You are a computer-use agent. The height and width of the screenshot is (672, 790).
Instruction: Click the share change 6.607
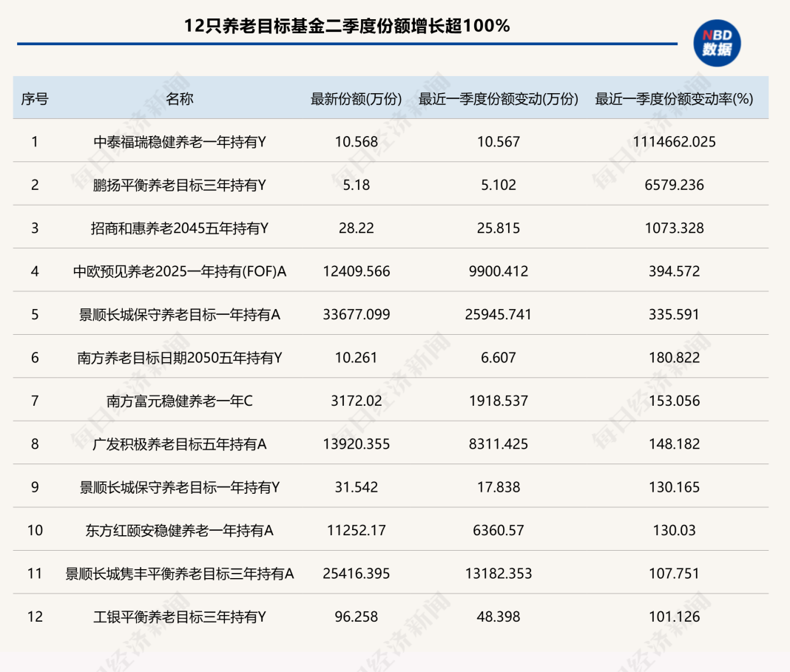pyautogui.click(x=499, y=358)
